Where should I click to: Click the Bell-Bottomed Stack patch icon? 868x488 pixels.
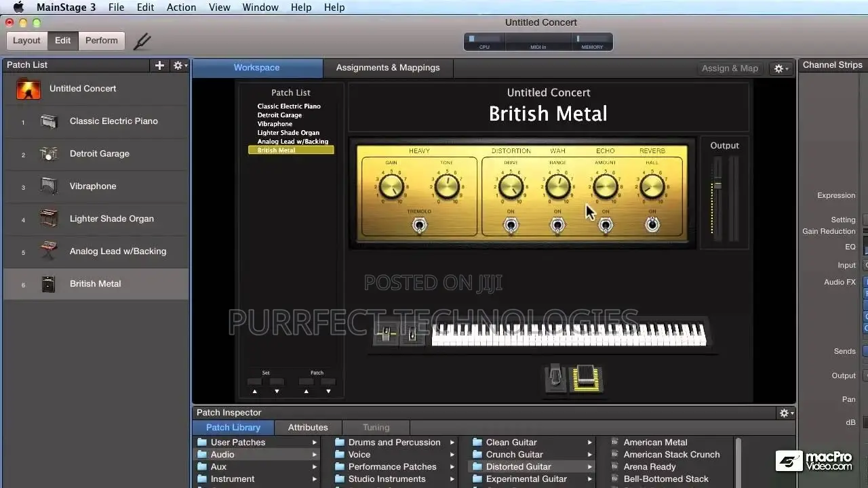point(615,479)
